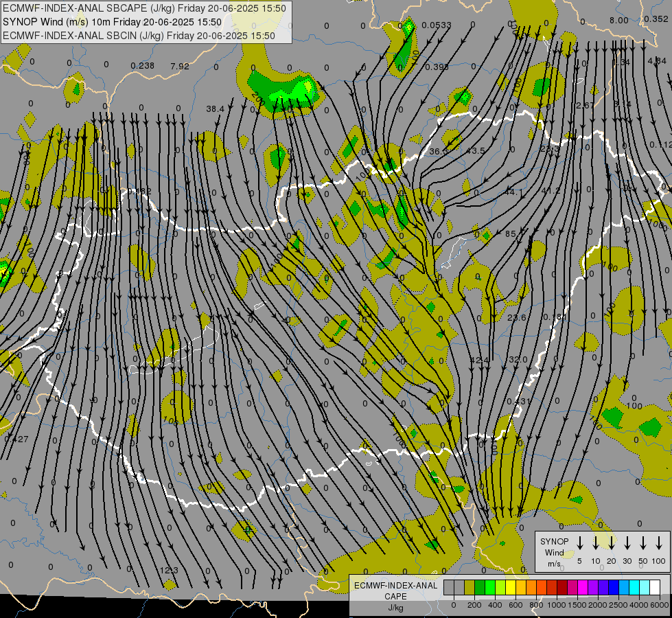672x618 pixels.
Task: Select the purple swatch left of 2000
Action: coord(592,588)
